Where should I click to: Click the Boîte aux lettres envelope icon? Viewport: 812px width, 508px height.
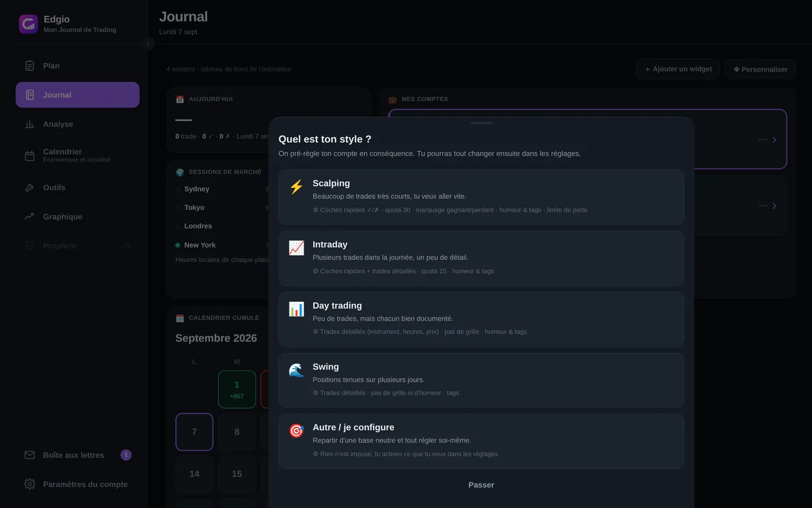pos(30,455)
